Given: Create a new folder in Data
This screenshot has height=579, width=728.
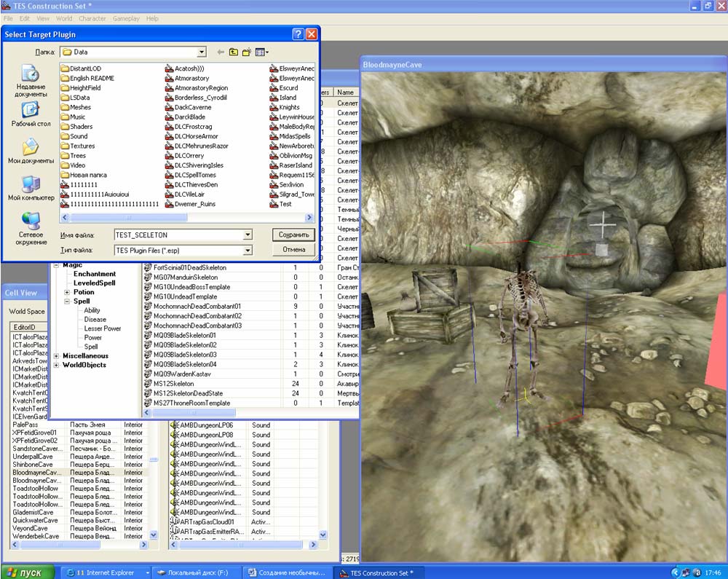Looking at the screenshot, I should [x=247, y=52].
